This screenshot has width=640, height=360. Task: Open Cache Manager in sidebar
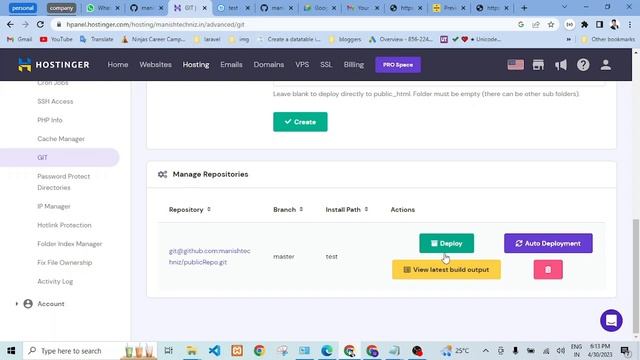coord(61,139)
